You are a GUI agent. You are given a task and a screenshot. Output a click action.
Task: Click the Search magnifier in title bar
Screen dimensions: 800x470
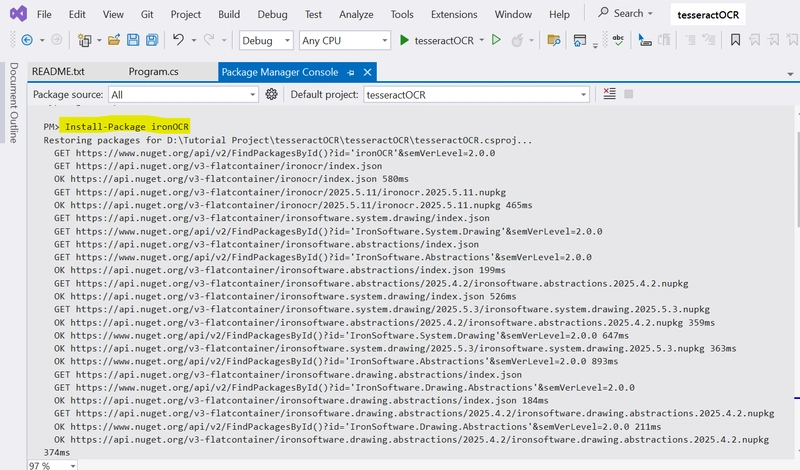(603, 12)
